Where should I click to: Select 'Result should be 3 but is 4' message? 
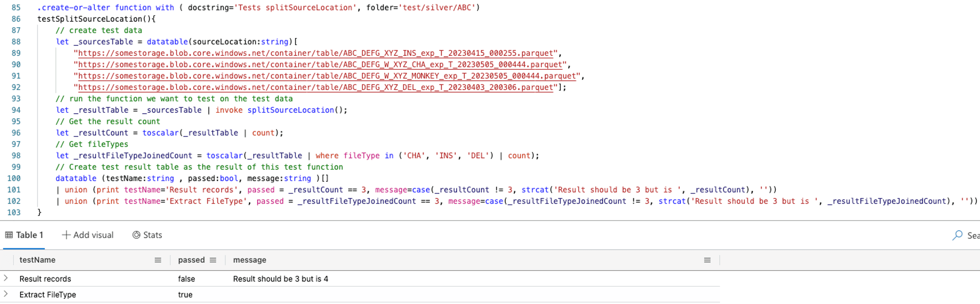pos(280,279)
